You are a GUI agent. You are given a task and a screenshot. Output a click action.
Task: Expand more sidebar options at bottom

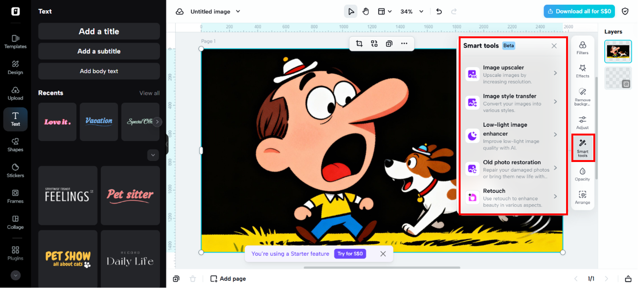[16, 276]
